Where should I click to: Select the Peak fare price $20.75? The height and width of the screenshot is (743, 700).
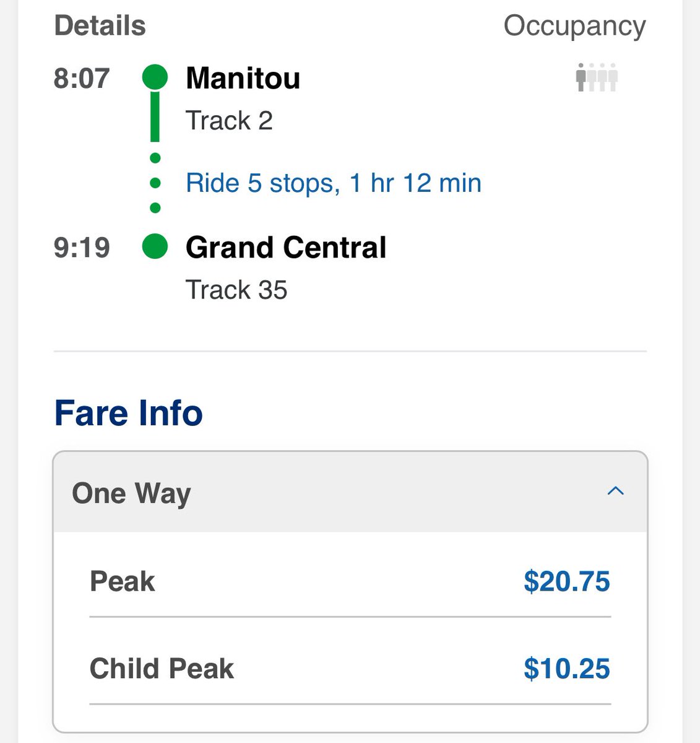(x=567, y=581)
